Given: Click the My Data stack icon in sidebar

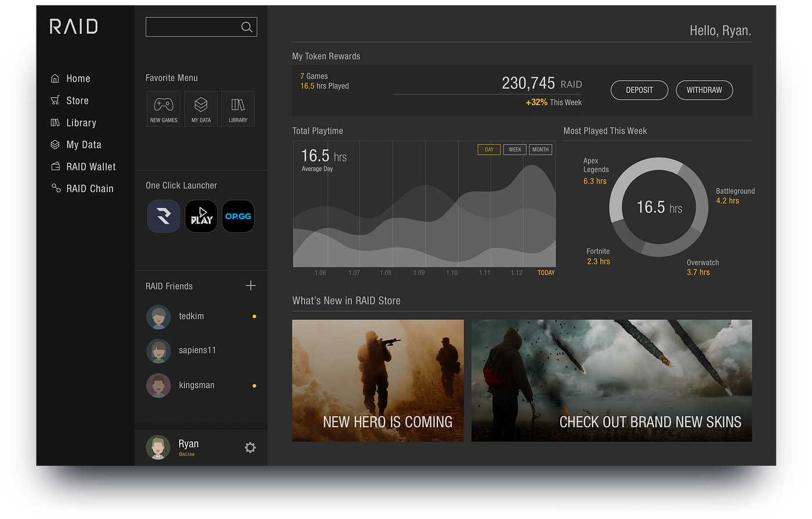Looking at the screenshot, I should coord(55,145).
